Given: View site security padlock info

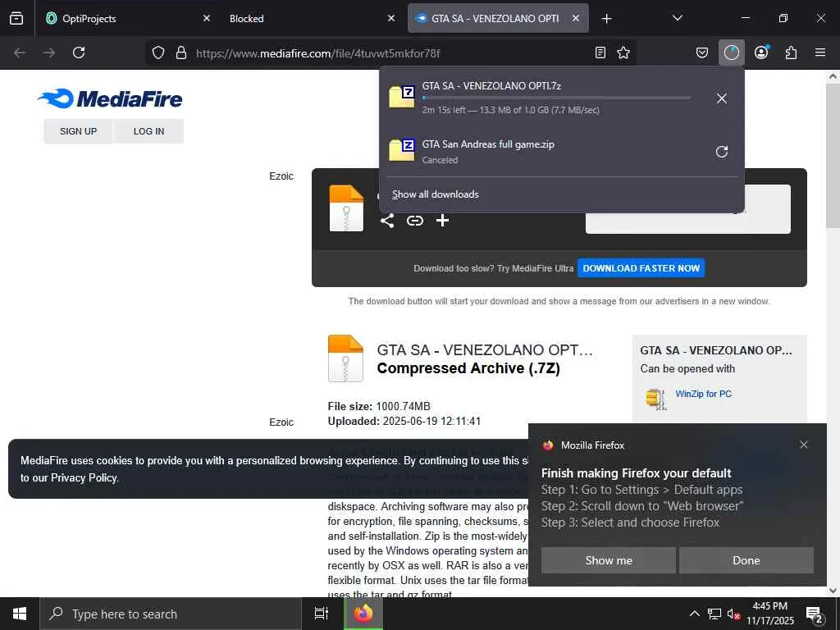Looking at the screenshot, I should [x=181, y=52].
